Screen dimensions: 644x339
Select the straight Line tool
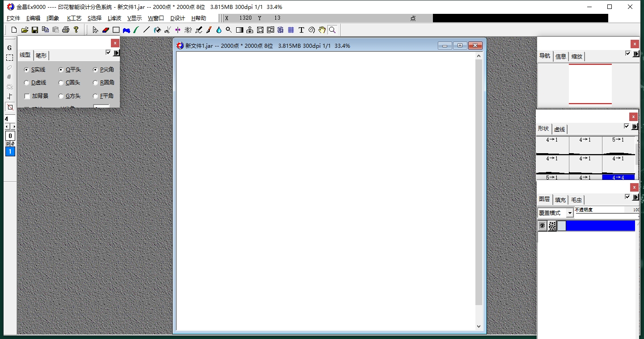[146, 30]
